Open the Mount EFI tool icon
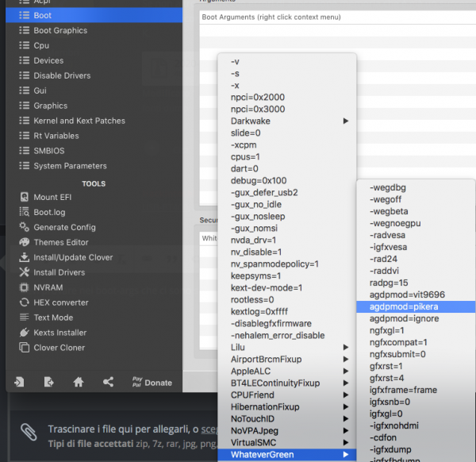Image resolution: width=476 pixels, height=462 pixels. [x=25, y=197]
